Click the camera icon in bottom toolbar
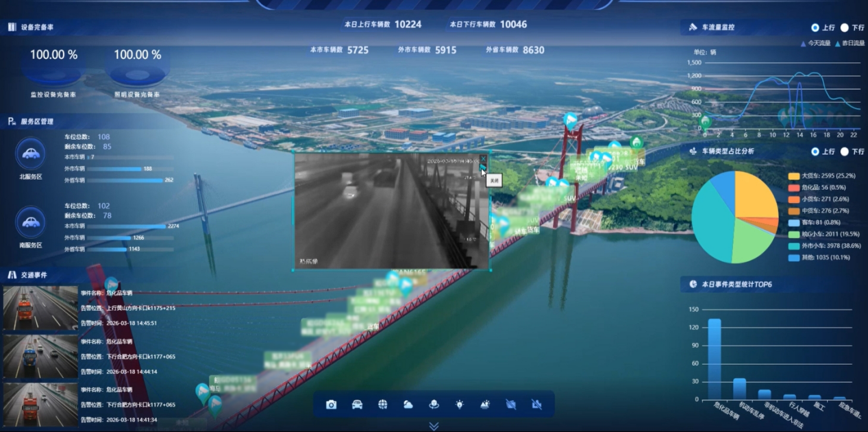This screenshot has width=868, height=432. coord(332,405)
